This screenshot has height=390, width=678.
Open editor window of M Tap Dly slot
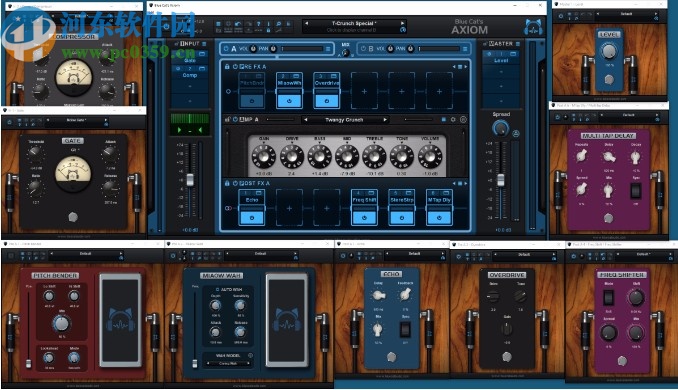(446, 193)
